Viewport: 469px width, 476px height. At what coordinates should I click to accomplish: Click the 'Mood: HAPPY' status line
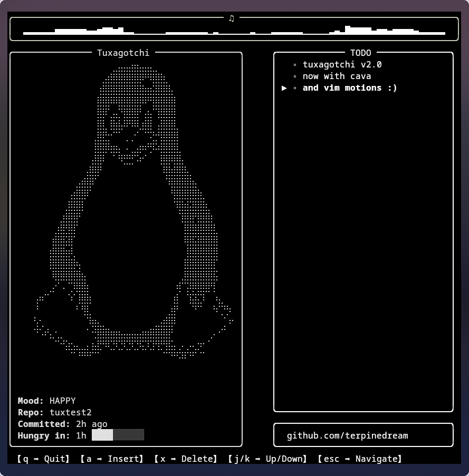[47, 401]
